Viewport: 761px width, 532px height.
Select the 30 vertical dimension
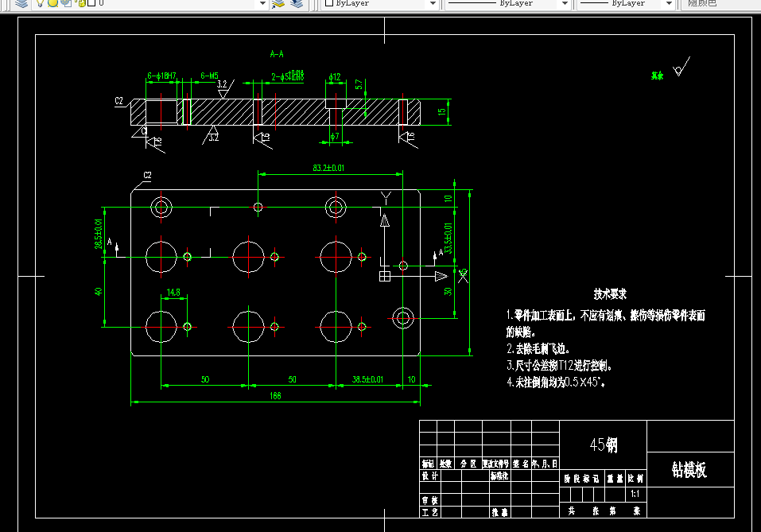click(x=448, y=292)
